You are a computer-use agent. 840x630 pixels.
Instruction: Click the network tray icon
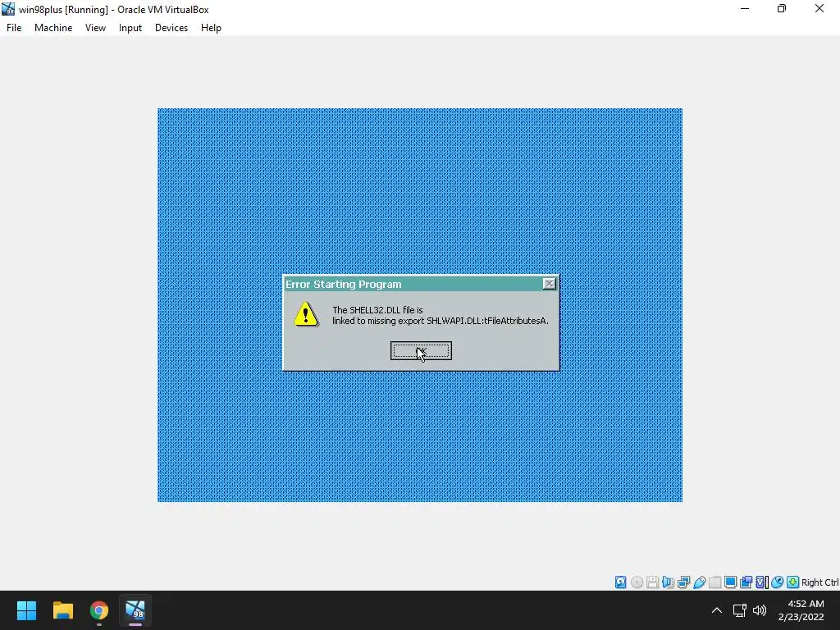tap(739, 610)
